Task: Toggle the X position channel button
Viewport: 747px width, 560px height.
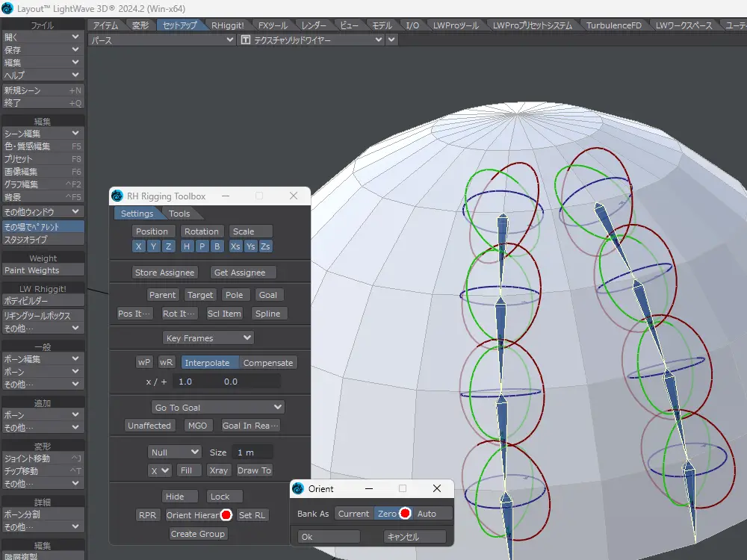Action: click(x=139, y=246)
